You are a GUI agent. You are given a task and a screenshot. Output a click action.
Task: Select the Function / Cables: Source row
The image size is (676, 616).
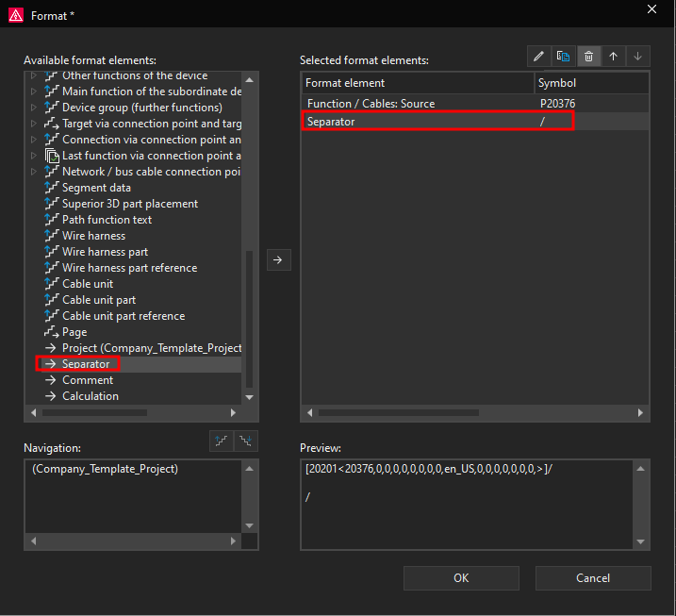tap(475, 104)
